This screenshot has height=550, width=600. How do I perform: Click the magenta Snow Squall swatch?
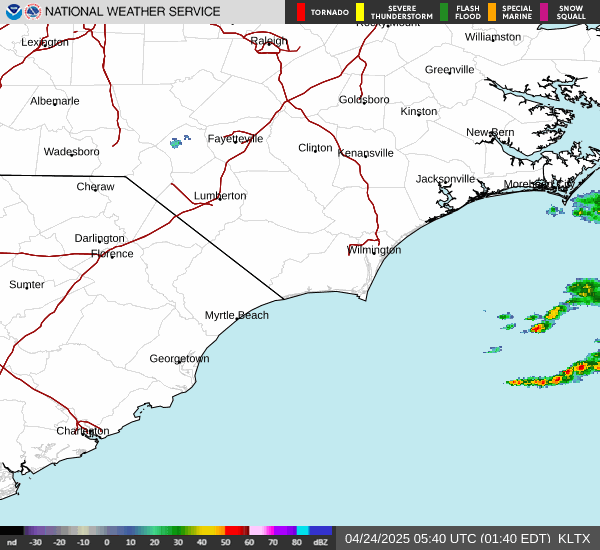coord(544,12)
